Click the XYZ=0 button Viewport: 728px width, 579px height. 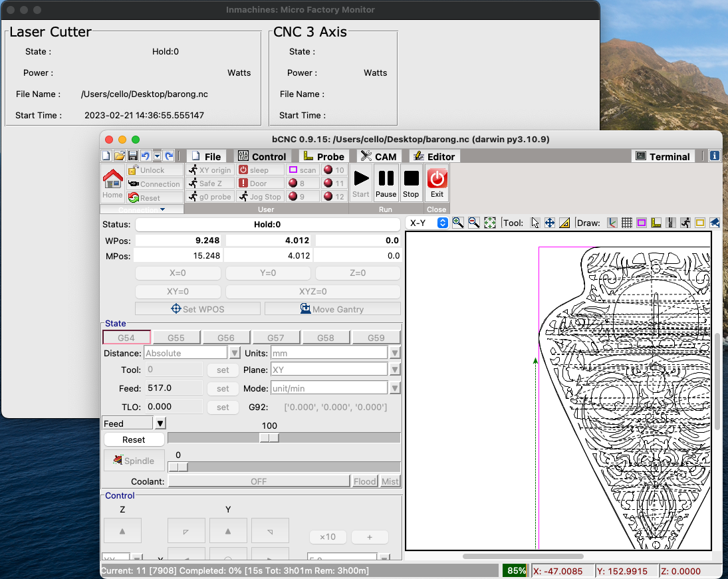[313, 291]
